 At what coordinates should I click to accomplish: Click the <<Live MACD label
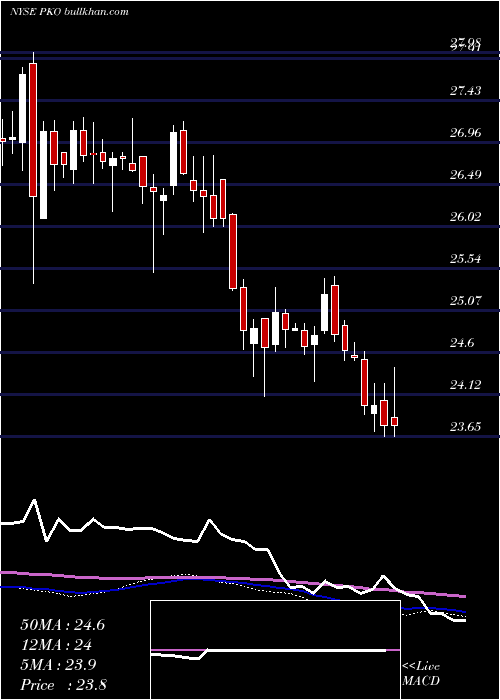421,674
